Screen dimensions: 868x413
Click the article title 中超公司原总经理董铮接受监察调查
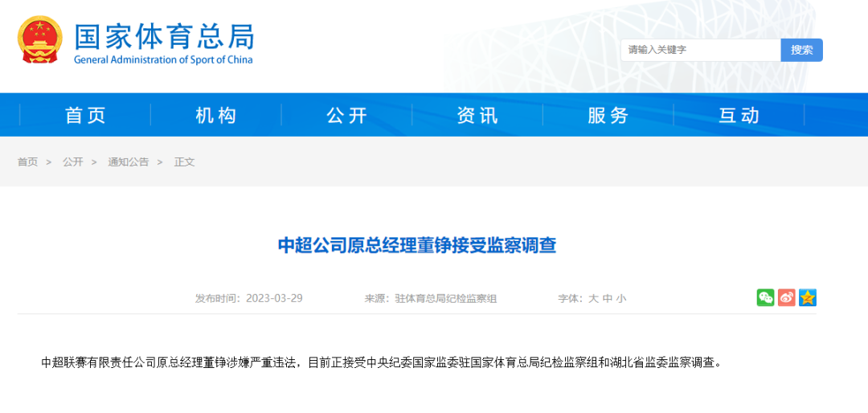click(417, 245)
